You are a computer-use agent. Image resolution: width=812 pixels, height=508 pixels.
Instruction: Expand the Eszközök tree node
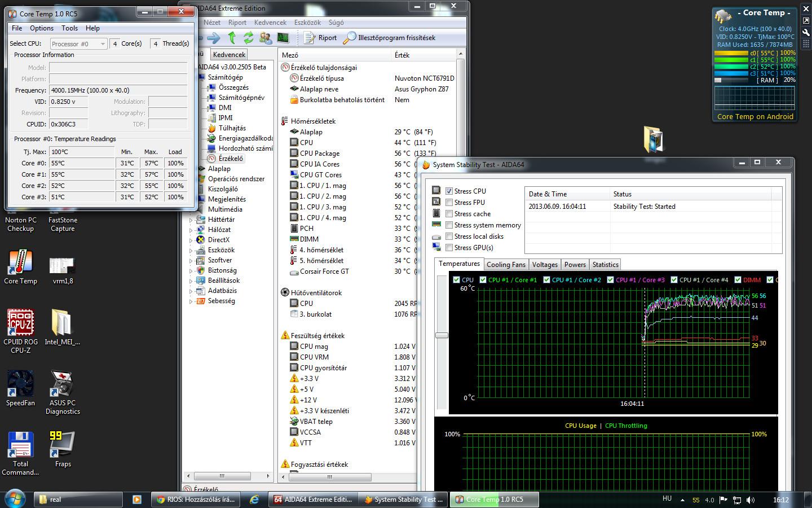(x=191, y=250)
